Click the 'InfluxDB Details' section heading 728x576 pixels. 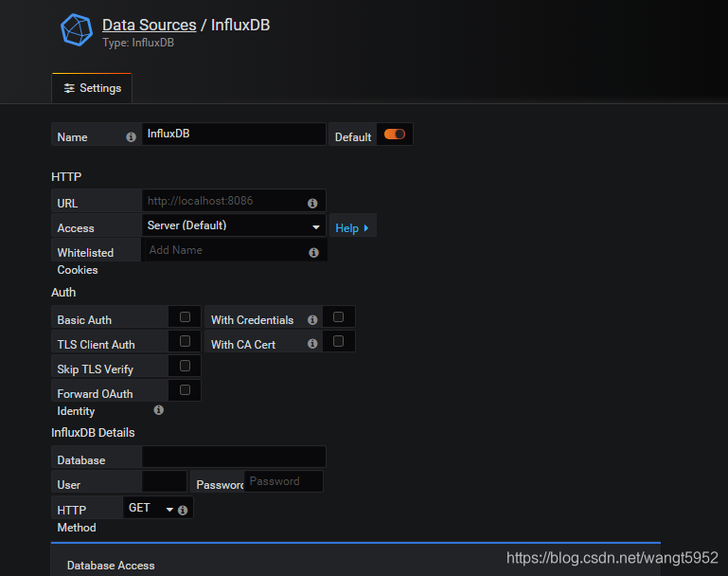(93, 432)
